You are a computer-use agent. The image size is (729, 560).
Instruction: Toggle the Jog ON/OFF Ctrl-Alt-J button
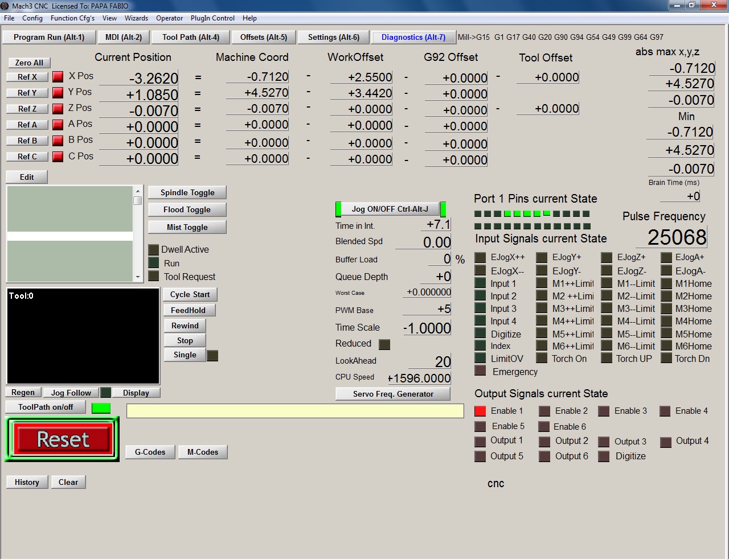[x=390, y=209]
